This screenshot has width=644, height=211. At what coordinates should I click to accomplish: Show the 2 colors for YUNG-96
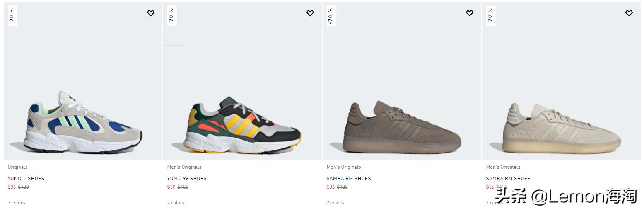176,203
